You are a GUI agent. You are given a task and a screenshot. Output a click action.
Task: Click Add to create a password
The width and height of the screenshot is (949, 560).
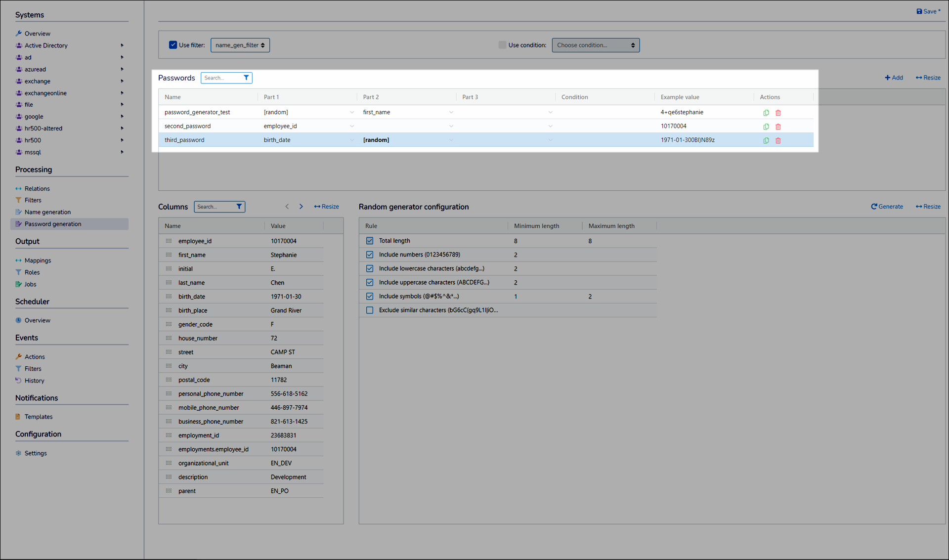[894, 78]
